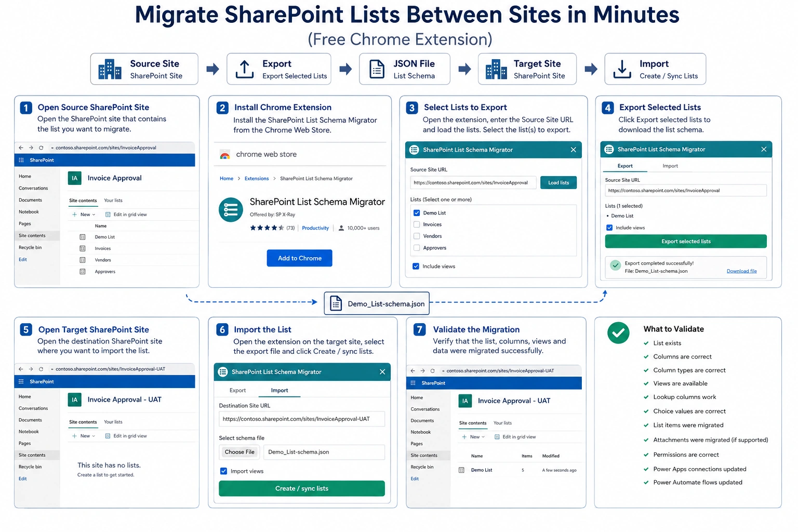
Task: Reload the page in Open Target SharePoint Site panel
Action: (x=41, y=369)
